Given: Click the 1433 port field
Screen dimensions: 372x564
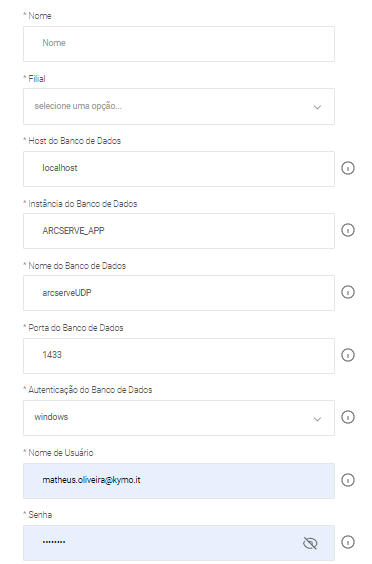Looking at the screenshot, I should (179, 356).
